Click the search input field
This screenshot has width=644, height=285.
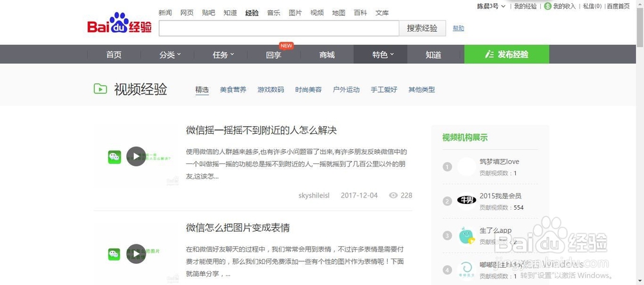(279, 28)
